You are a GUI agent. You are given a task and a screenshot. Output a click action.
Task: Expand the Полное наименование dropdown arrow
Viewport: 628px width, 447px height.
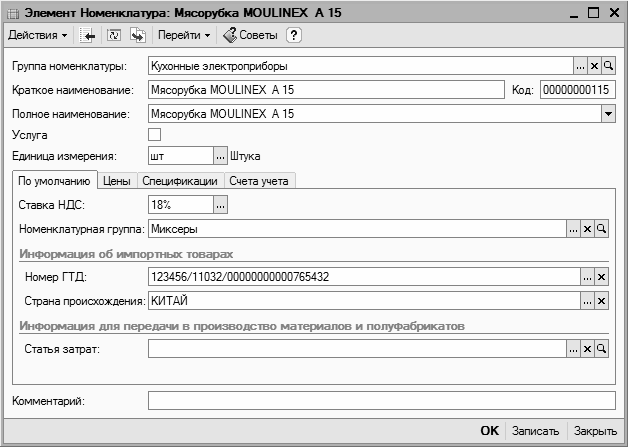(608, 114)
